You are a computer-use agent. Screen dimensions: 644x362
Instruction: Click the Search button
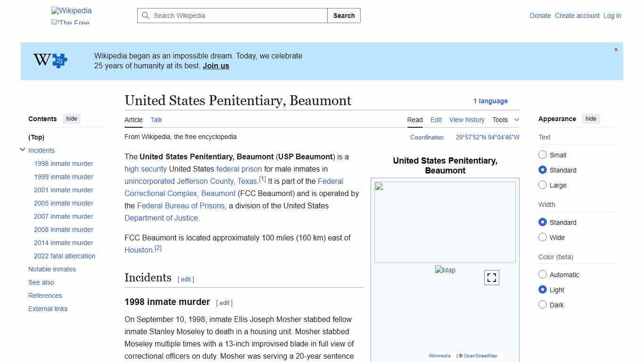pyautogui.click(x=344, y=16)
